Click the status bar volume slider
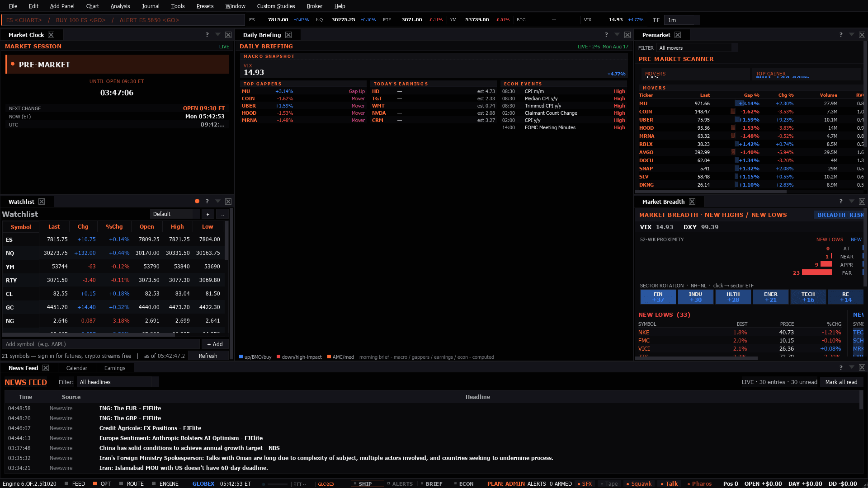 (277, 484)
